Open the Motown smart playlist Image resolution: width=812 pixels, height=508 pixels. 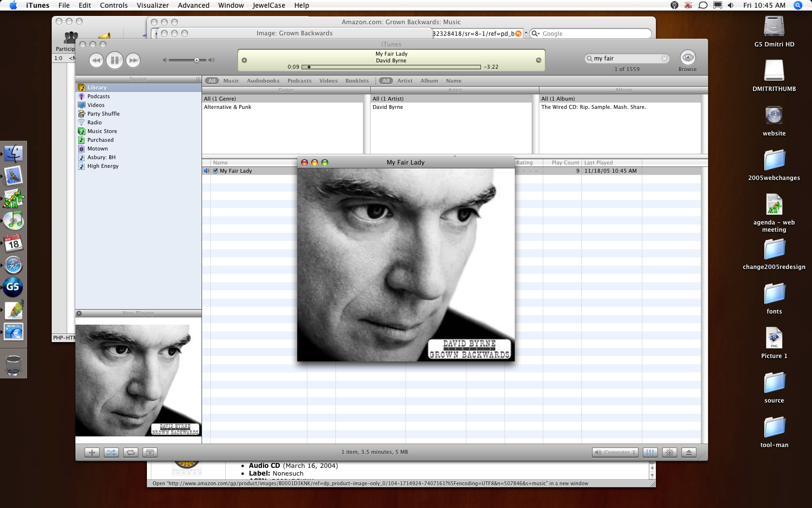138,149
